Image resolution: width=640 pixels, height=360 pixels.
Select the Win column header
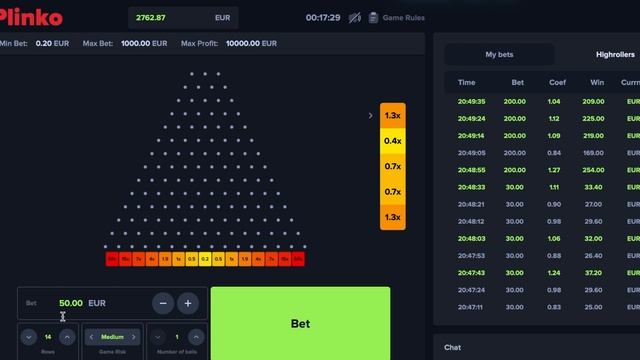tap(597, 82)
